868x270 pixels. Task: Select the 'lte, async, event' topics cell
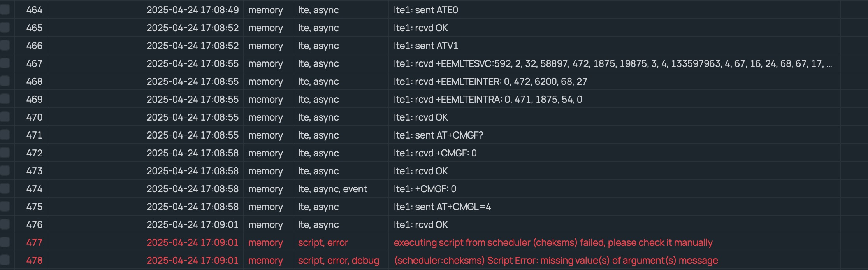pos(332,189)
